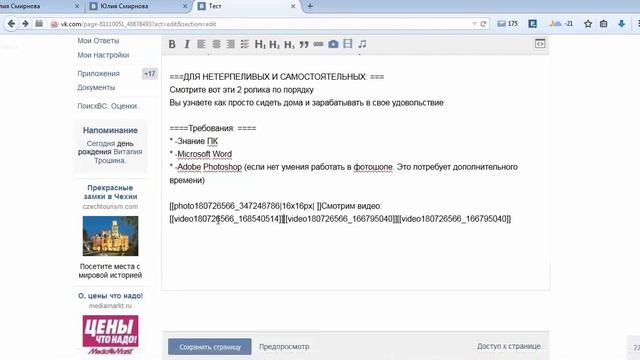Bookmark page with star icon

click(x=588, y=24)
